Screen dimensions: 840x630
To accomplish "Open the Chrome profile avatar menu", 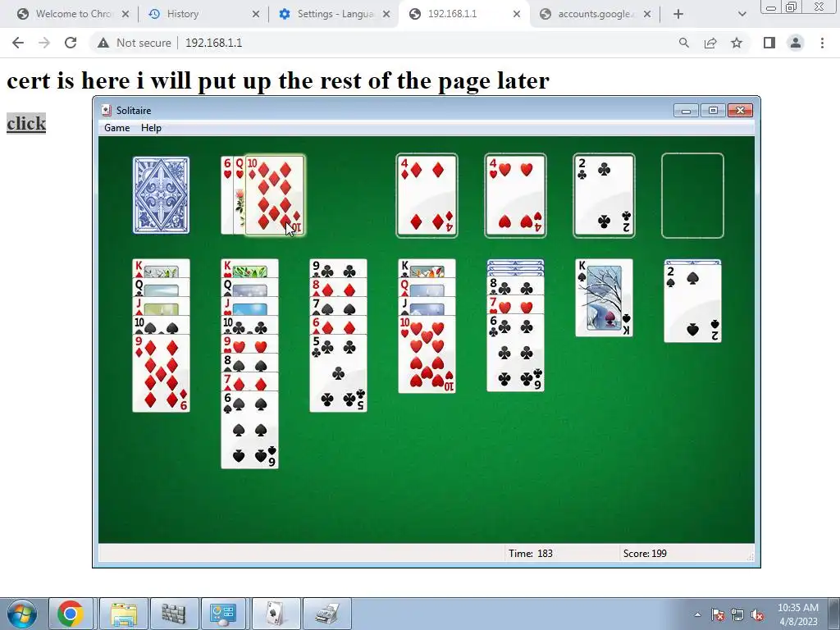I will pyautogui.click(x=796, y=43).
